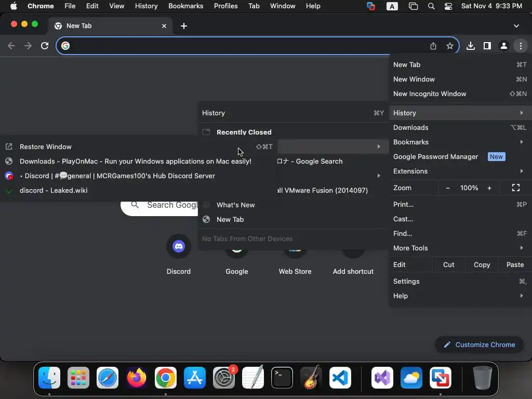Screen dimensions: 532x399
Task: Toggle the side panel icon
Action: (x=487, y=46)
